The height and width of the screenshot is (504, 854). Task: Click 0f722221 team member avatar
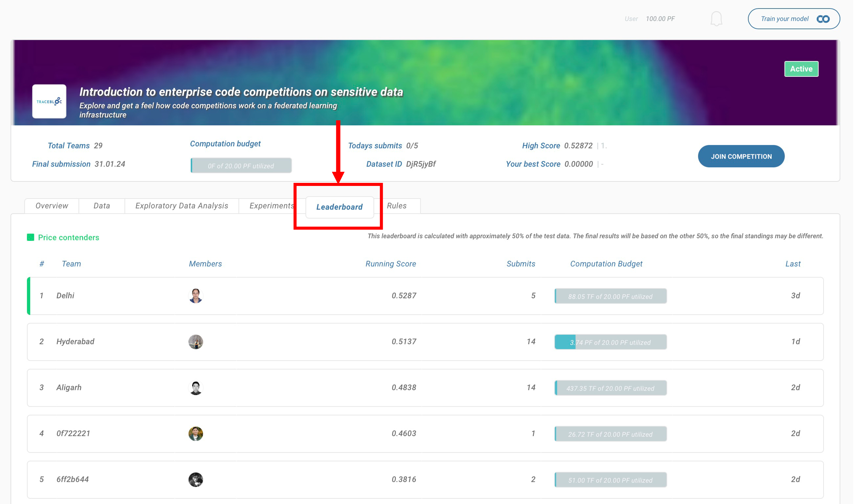point(195,433)
